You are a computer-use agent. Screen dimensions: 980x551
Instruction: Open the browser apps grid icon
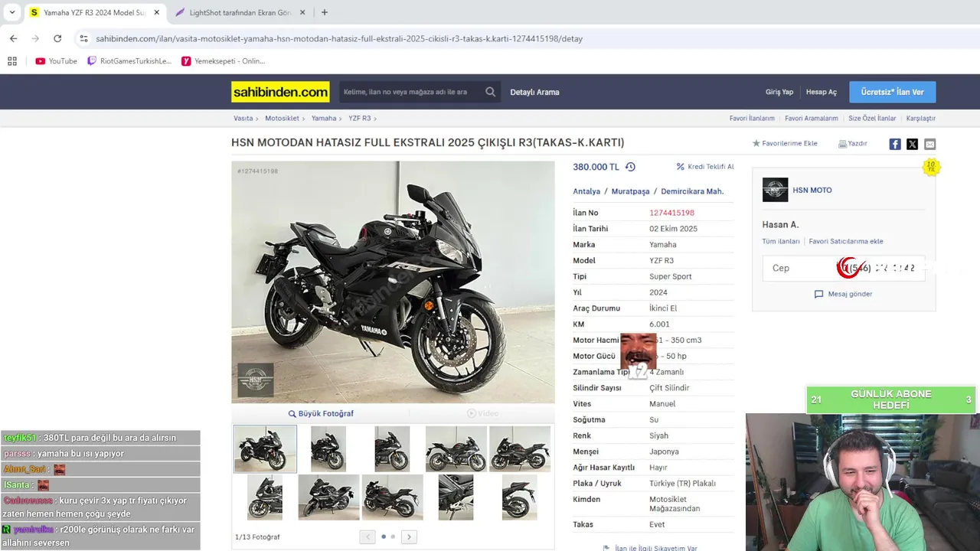pyautogui.click(x=12, y=61)
